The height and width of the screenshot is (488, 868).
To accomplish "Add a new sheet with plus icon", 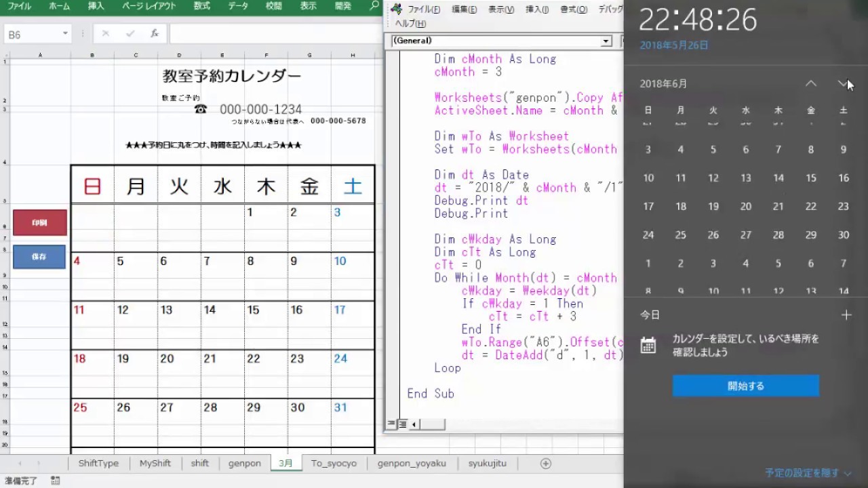I will (x=545, y=464).
